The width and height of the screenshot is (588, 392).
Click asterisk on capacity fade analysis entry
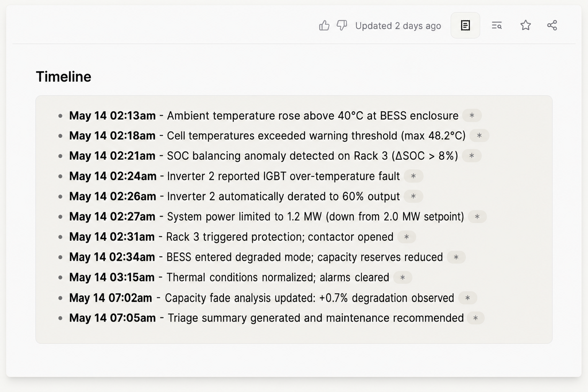point(467,297)
